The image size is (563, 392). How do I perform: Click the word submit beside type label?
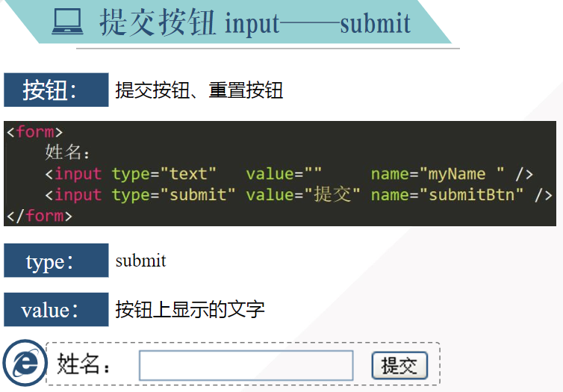tap(140, 261)
